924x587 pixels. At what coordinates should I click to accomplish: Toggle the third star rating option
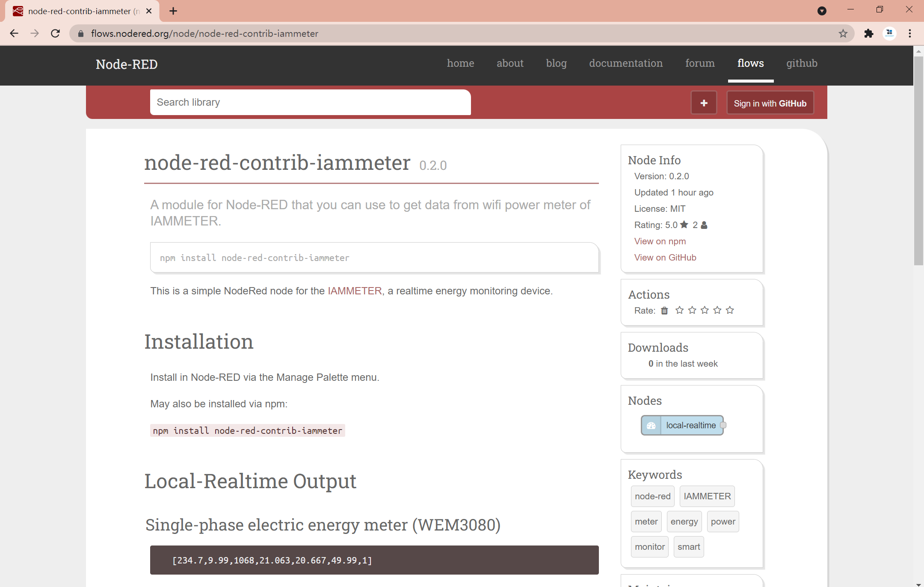pyautogui.click(x=705, y=310)
